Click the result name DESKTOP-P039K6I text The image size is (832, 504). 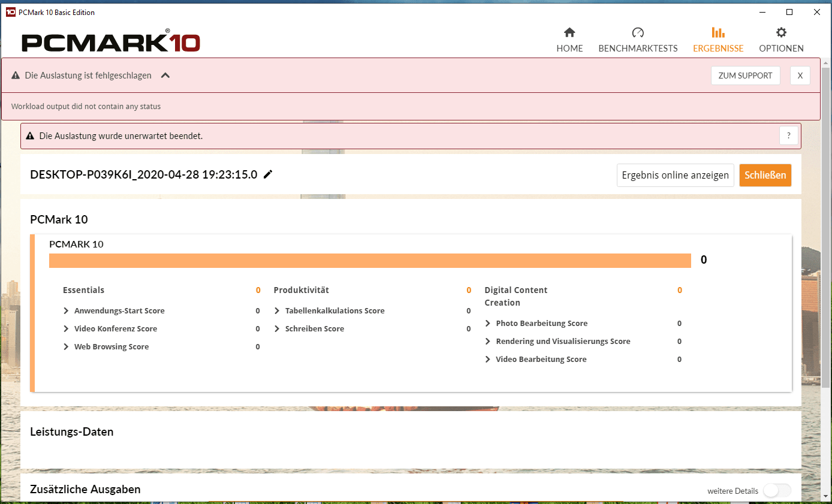[x=144, y=174]
